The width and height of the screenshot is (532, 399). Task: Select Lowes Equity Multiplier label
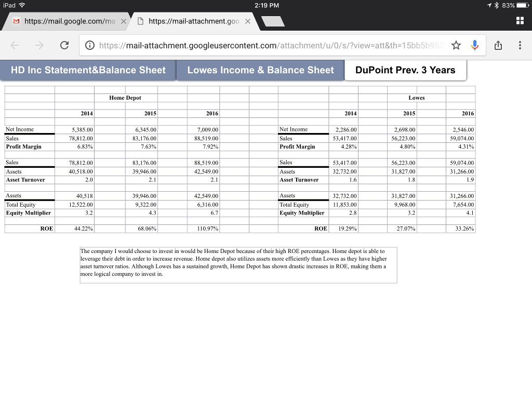[303, 212]
